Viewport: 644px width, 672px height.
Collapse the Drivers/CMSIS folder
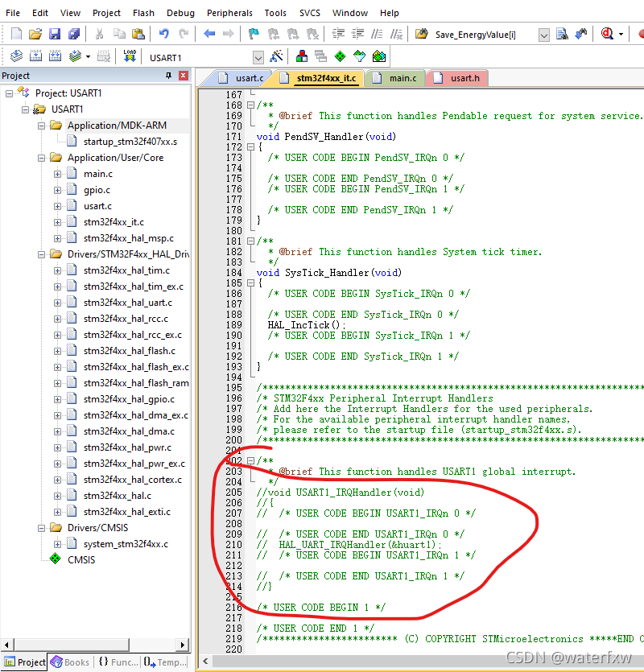tap(42, 528)
